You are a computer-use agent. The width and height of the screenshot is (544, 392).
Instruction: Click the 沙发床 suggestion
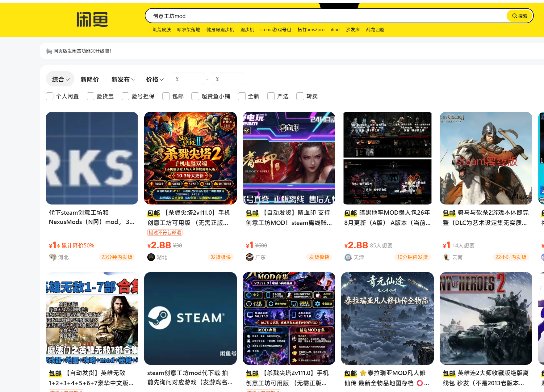click(353, 30)
